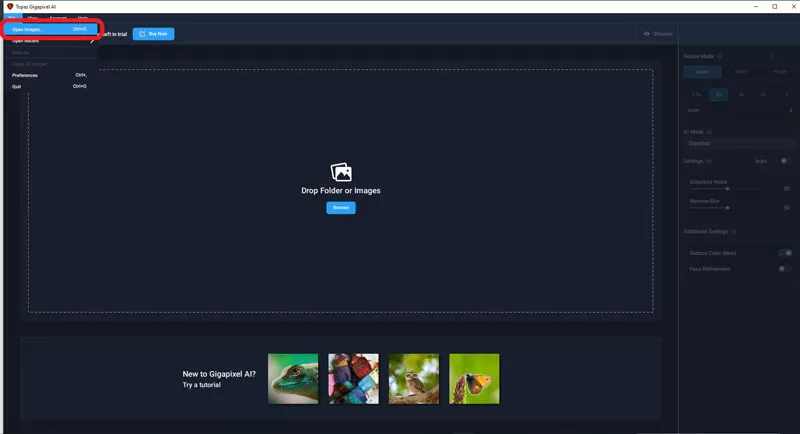This screenshot has width=800, height=434.
Task: Choose the 2x scale option
Action: pos(719,95)
